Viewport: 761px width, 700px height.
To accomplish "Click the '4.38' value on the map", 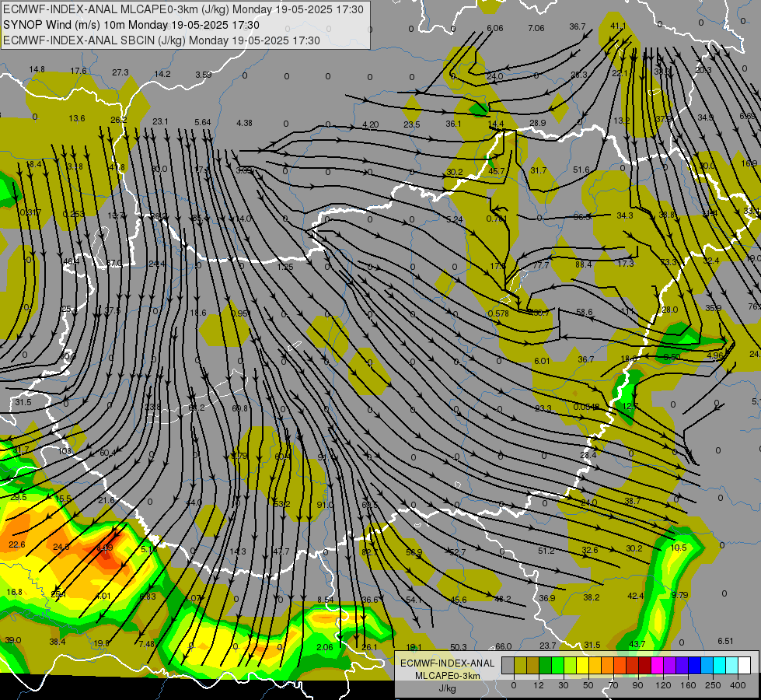I will pyautogui.click(x=244, y=124).
